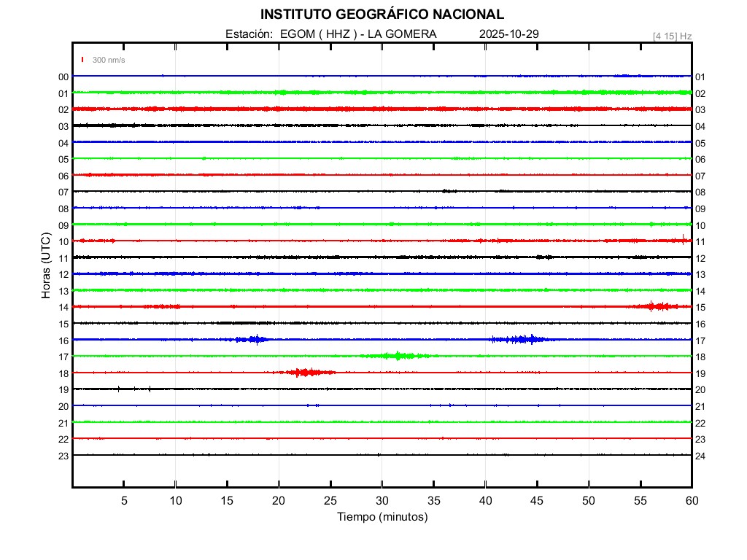Select the 5 minute tick label
Screen dimensions: 747x560
click(124, 500)
